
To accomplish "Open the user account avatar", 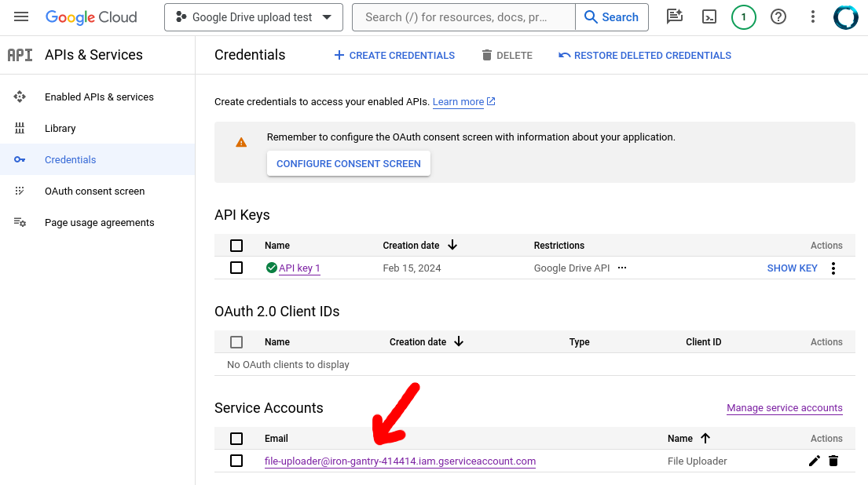I will point(846,17).
